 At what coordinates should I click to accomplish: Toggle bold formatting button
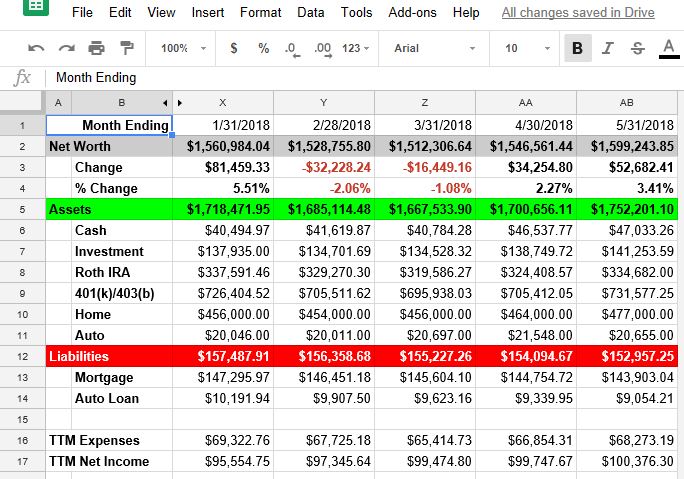[577, 48]
